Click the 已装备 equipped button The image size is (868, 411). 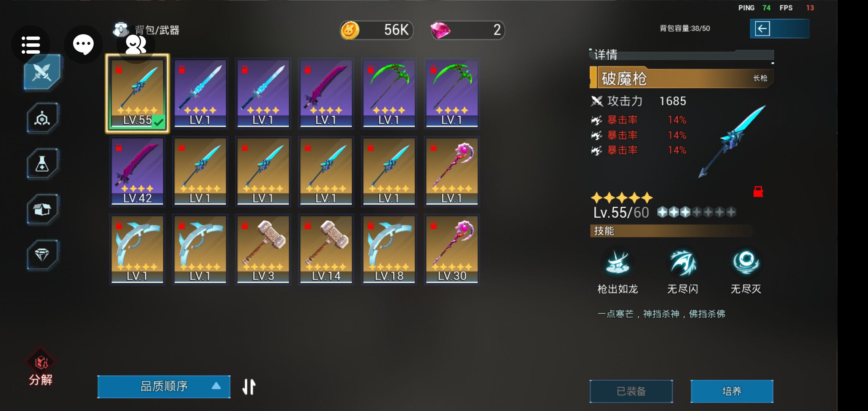[x=631, y=391]
